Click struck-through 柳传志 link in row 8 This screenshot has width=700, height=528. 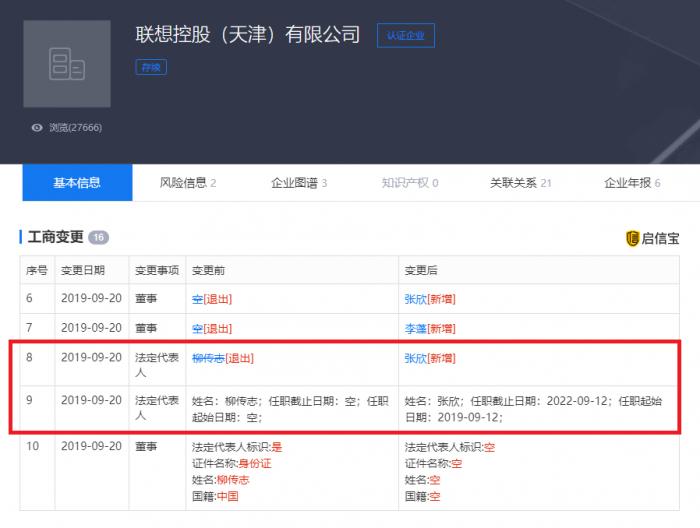point(207,358)
